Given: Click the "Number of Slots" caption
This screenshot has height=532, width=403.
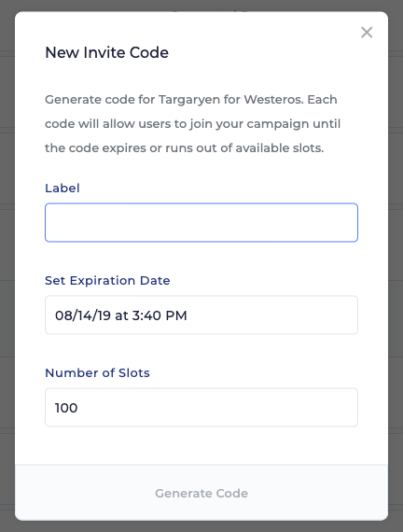Looking at the screenshot, I should (x=97, y=373).
